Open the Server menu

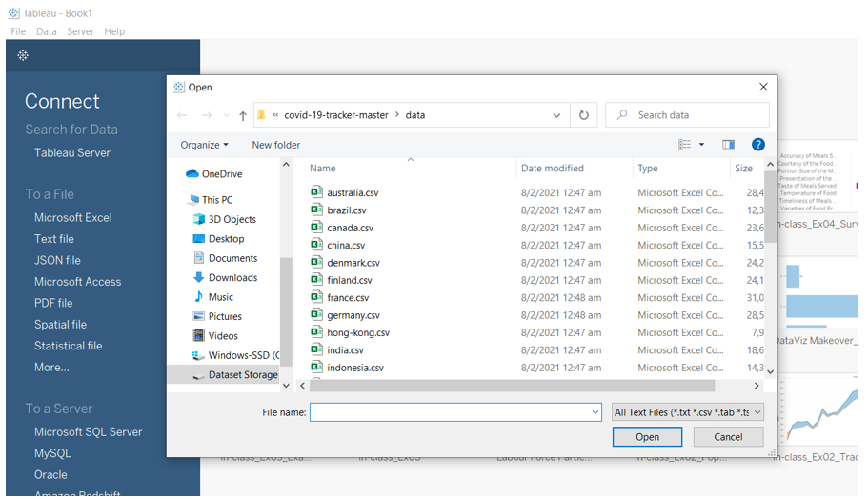coord(80,31)
